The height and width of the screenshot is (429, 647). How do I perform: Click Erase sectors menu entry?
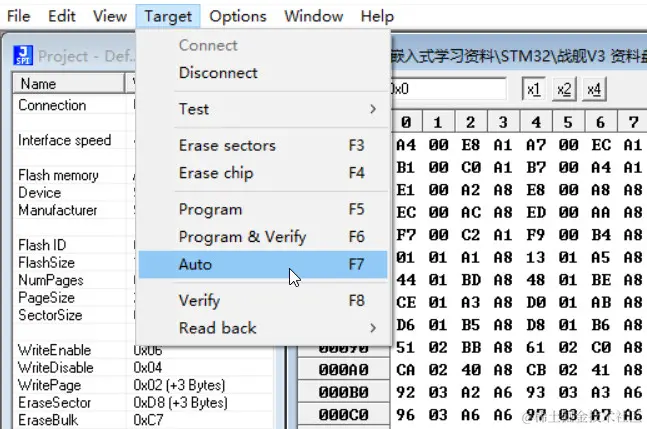[263, 145]
